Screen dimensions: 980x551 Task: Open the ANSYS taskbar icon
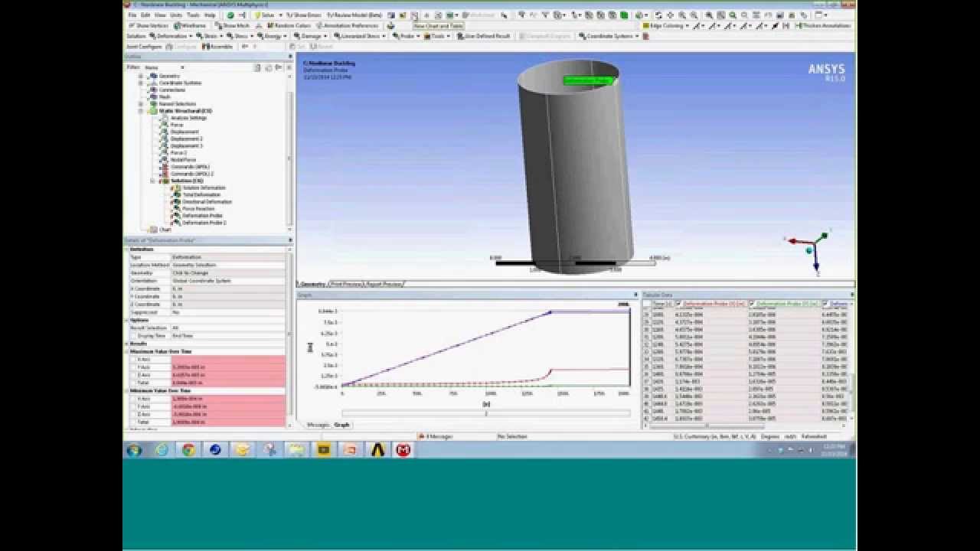click(377, 450)
